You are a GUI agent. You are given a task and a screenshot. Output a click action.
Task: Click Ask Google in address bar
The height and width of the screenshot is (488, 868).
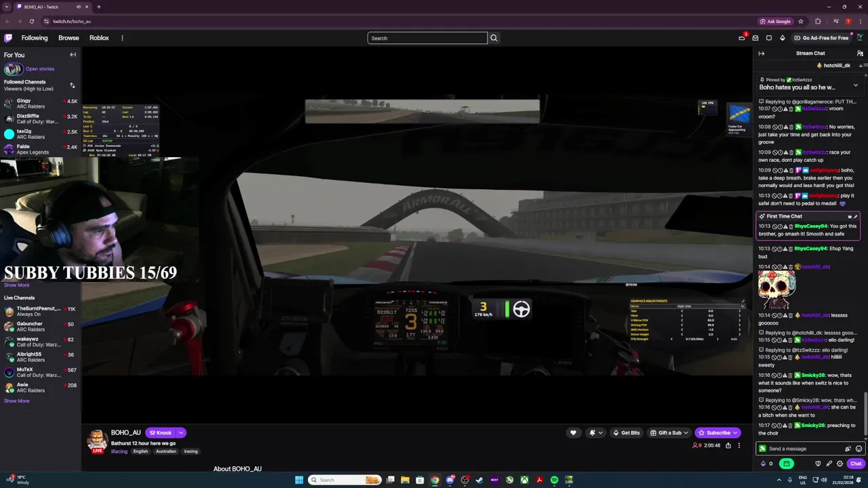776,21
